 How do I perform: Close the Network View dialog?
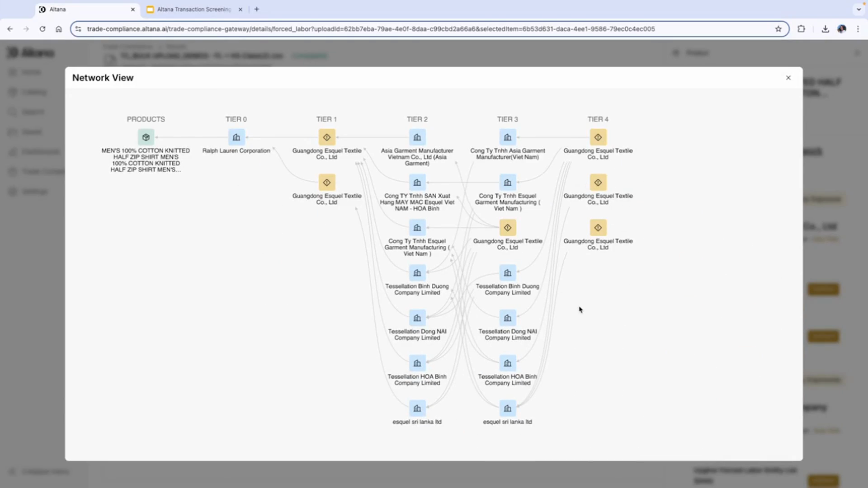788,78
